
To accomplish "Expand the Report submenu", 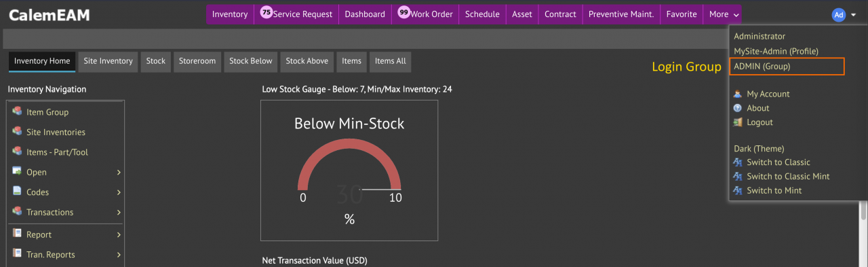I will 119,235.
